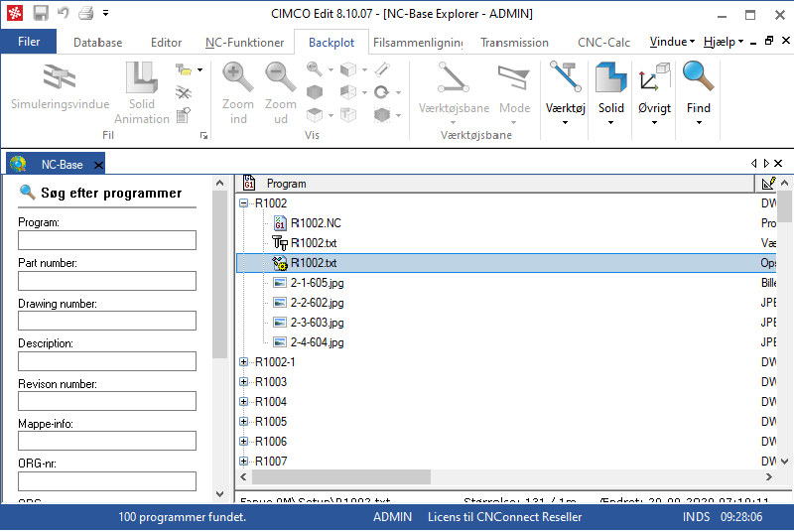
Task: Expand the R1005 folder node
Action: tap(244, 422)
